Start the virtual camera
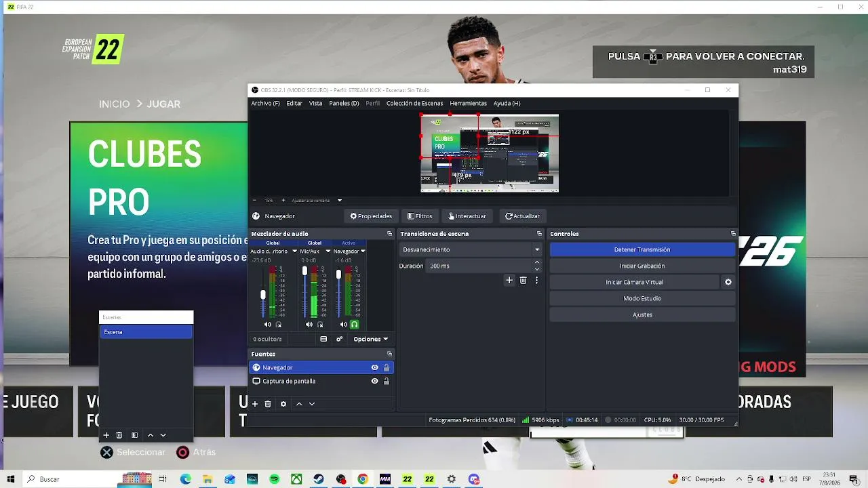The height and width of the screenshot is (488, 868). click(x=634, y=282)
